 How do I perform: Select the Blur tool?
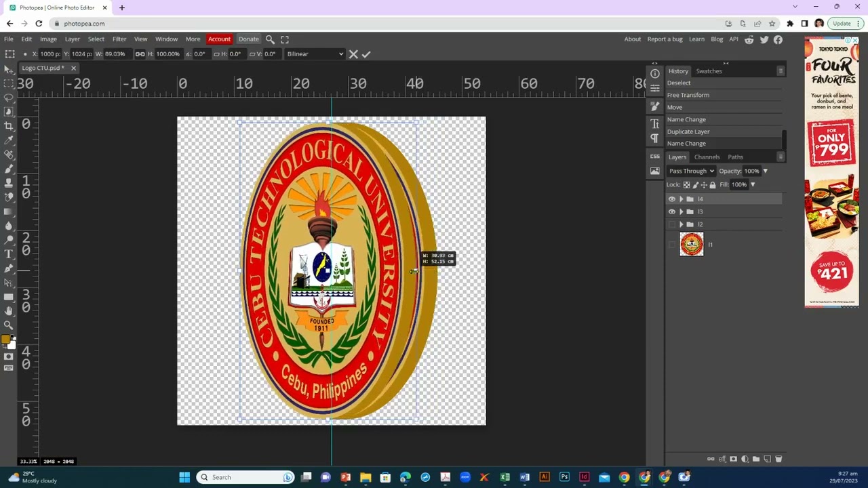tap(8, 226)
